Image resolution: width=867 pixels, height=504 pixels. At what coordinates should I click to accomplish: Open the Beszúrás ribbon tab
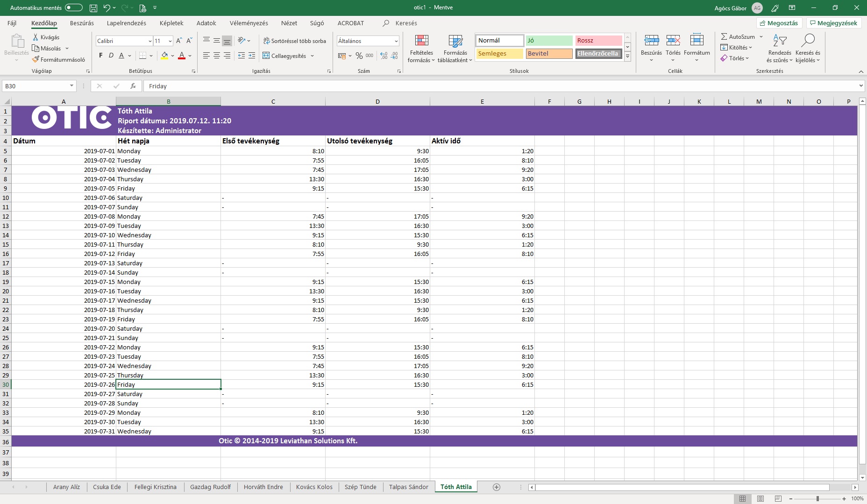[x=82, y=23]
